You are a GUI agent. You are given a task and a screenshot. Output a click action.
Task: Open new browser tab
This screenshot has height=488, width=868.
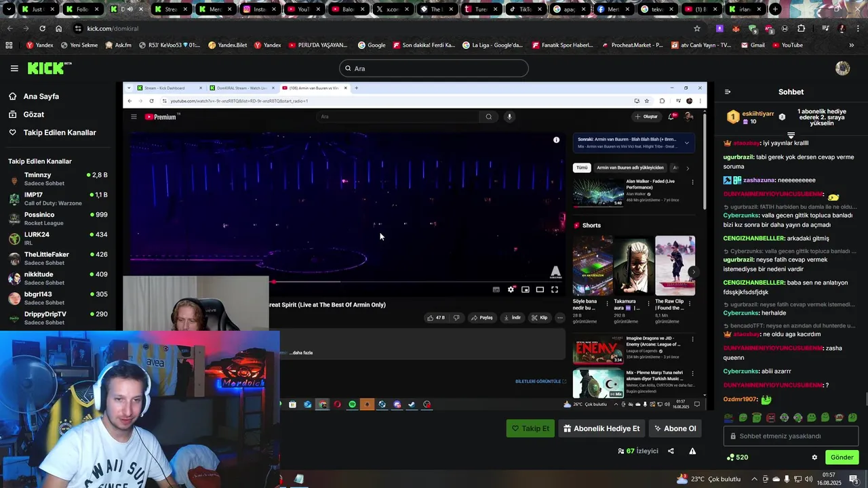click(x=775, y=9)
